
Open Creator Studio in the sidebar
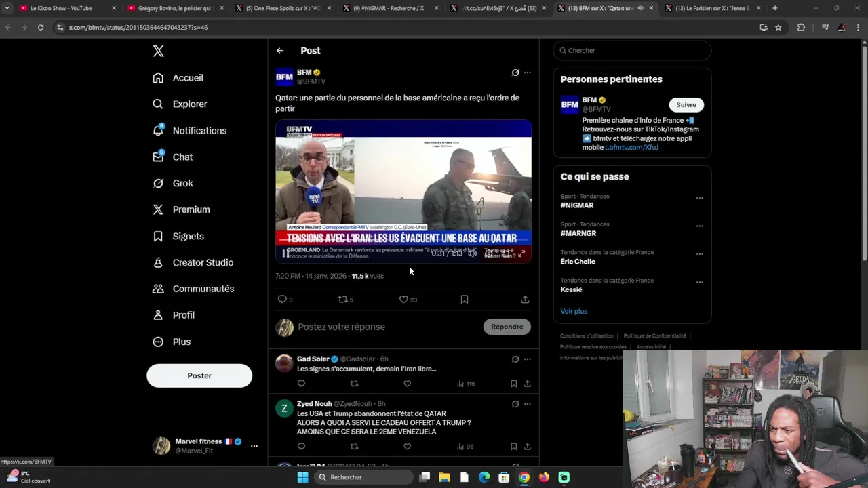pyautogui.click(x=193, y=262)
